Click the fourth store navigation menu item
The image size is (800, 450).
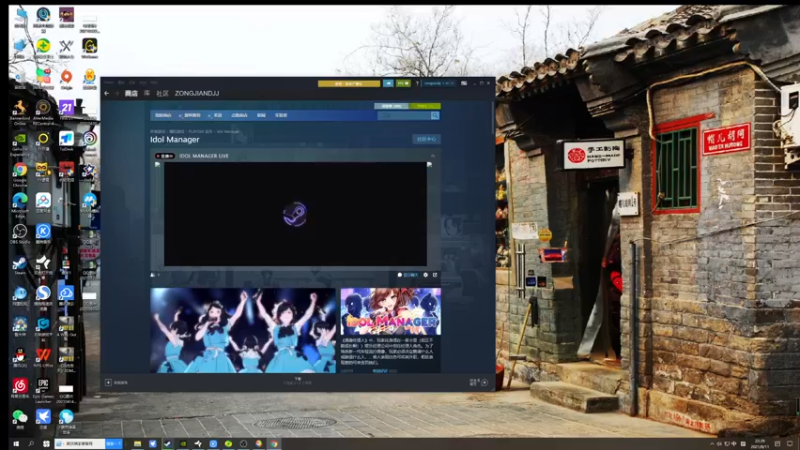point(239,115)
